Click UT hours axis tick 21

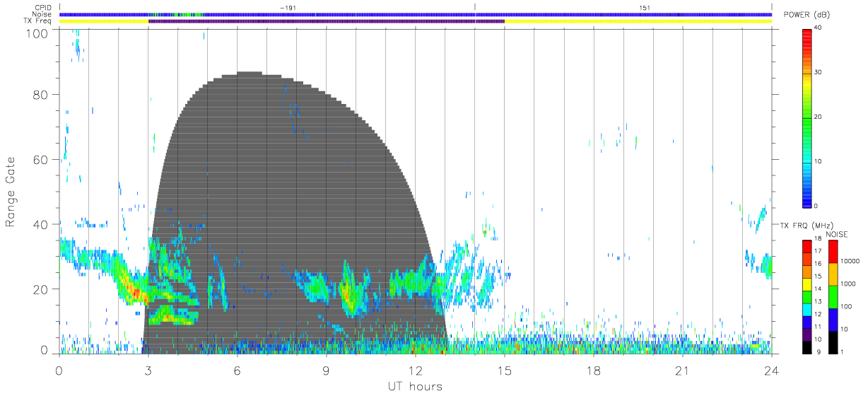tap(683, 370)
